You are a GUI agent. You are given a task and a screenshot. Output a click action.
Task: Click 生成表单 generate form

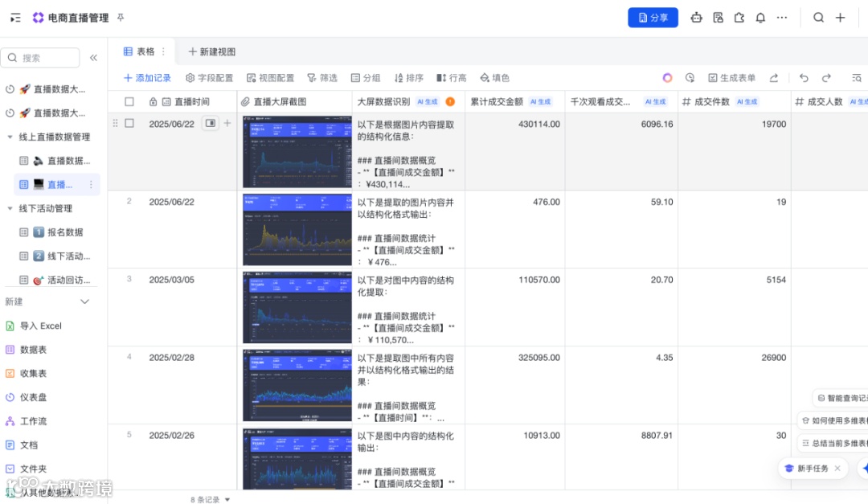tap(732, 78)
